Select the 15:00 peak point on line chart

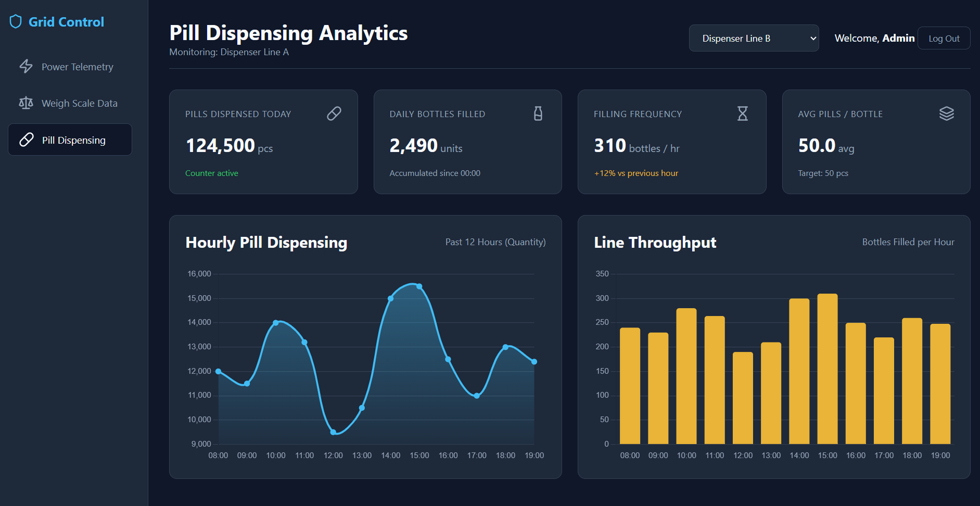point(419,286)
